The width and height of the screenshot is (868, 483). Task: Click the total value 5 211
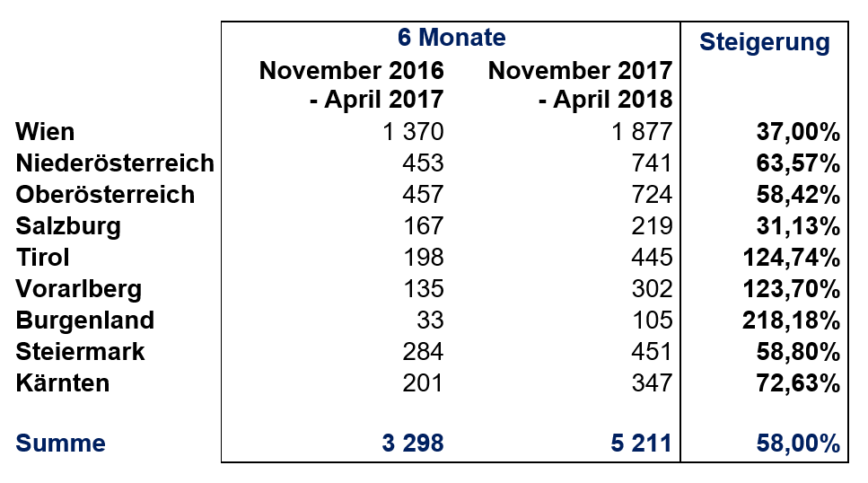pyautogui.click(x=639, y=443)
